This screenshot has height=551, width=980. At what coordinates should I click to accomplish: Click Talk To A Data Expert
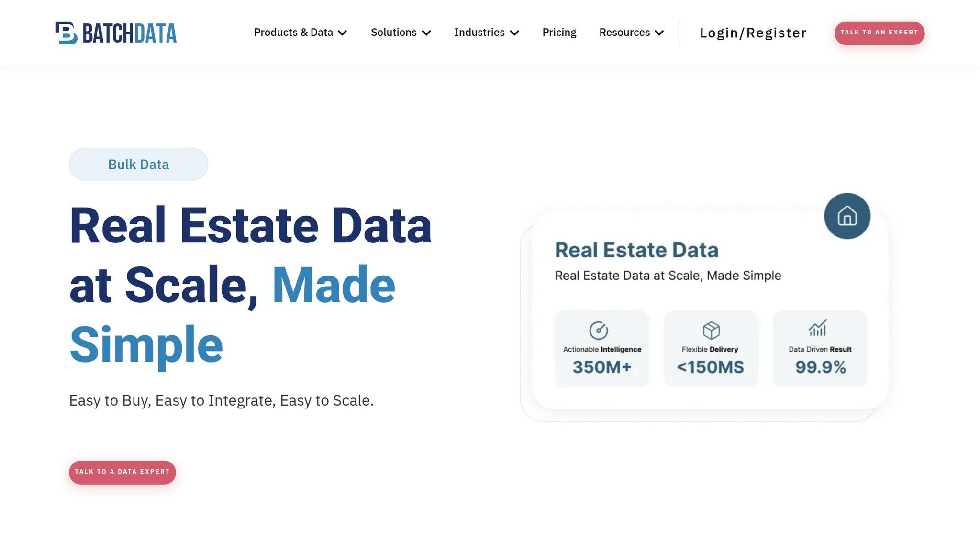[x=122, y=472]
